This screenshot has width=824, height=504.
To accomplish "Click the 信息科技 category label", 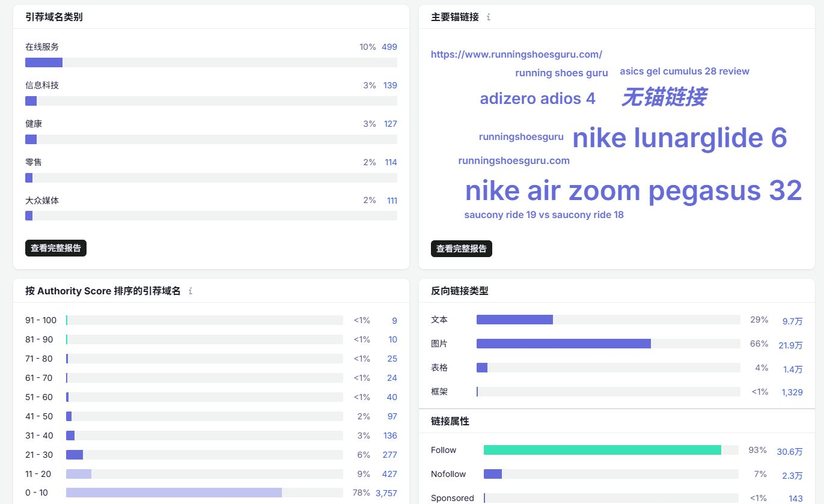I will pyautogui.click(x=42, y=85).
